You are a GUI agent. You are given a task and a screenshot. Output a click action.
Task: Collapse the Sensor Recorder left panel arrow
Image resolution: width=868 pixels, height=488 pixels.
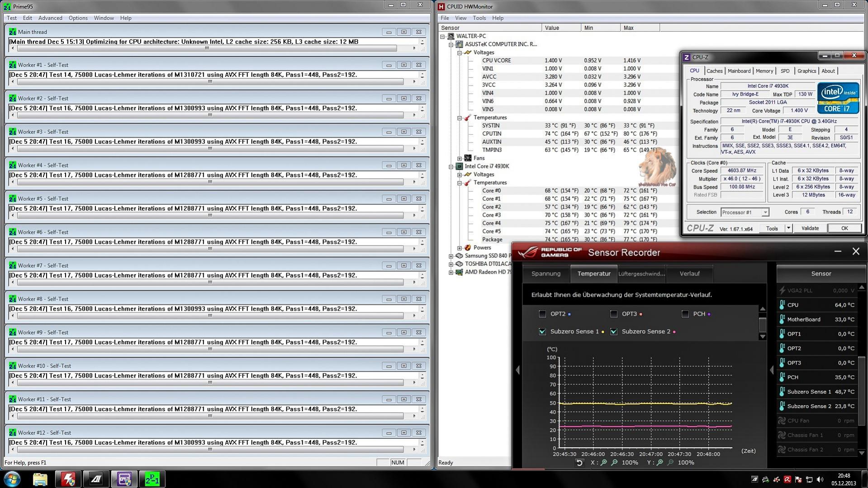click(x=518, y=370)
